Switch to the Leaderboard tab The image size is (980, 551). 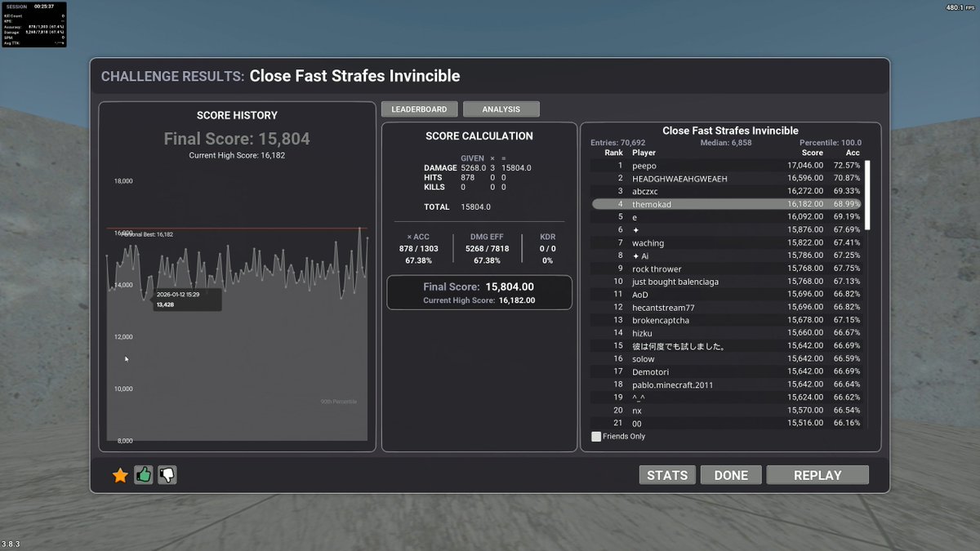(419, 109)
